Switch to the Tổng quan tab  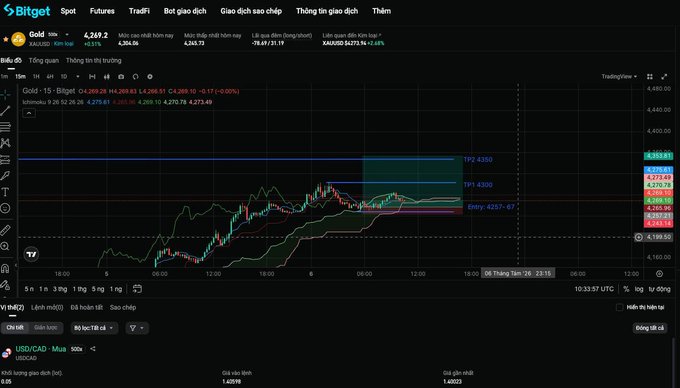coord(44,61)
